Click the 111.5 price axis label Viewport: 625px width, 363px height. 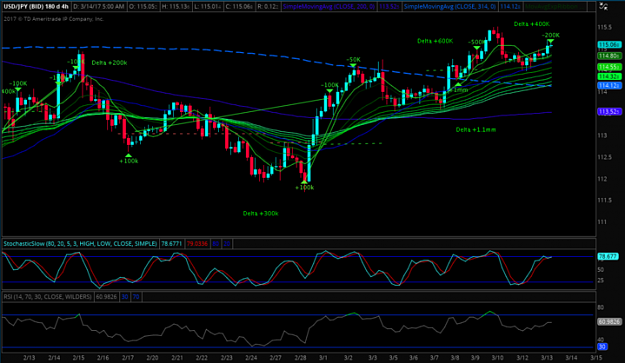point(605,200)
